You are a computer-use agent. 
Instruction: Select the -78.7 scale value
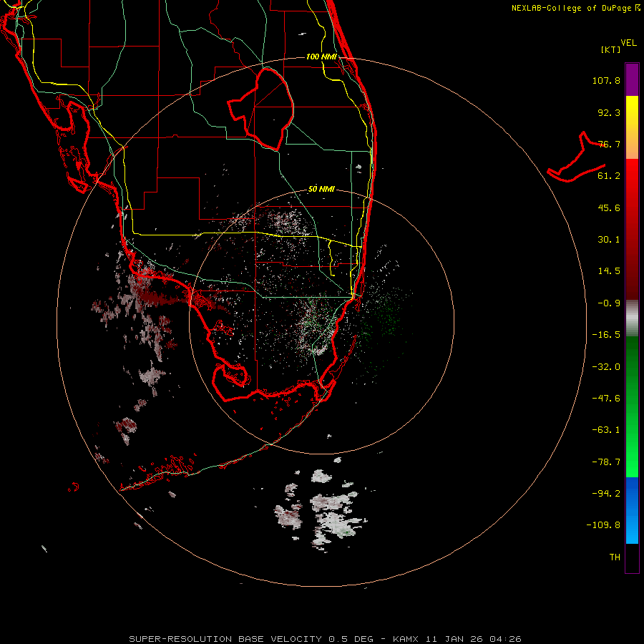(x=606, y=462)
